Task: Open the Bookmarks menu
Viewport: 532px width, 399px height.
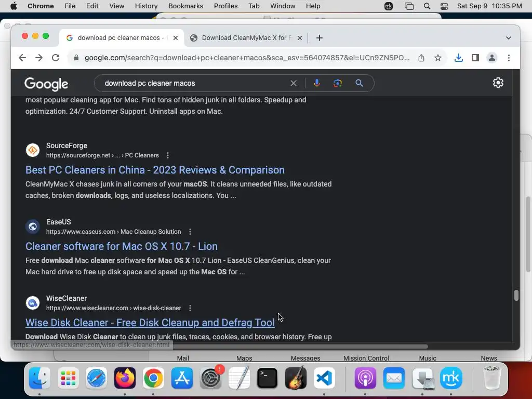Action: point(186,6)
